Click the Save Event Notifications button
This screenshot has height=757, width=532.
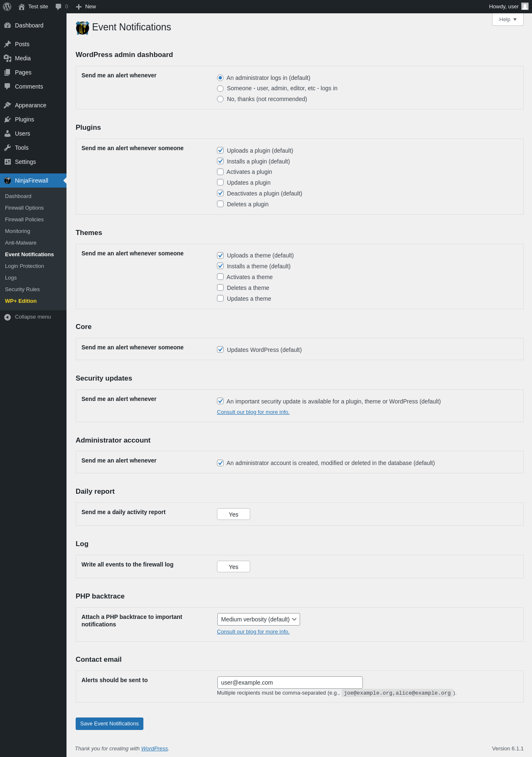pos(109,724)
